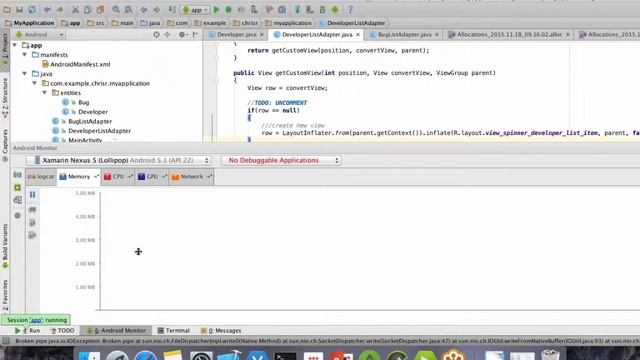The height and width of the screenshot is (360, 640).
Task: Click the Paste icon in toolbar
Action: click(100, 9)
